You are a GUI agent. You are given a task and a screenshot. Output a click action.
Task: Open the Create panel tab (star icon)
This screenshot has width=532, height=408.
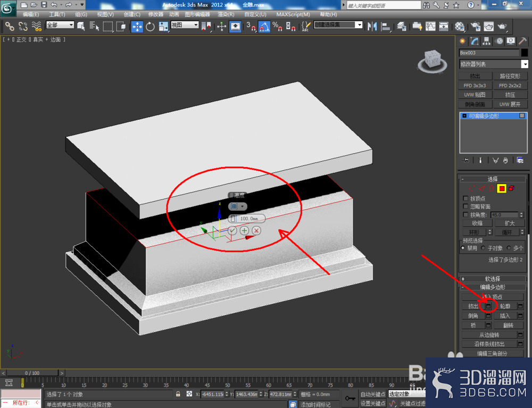click(x=462, y=41)
